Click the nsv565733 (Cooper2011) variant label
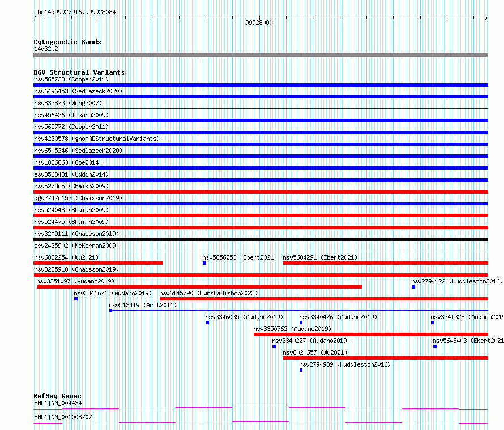The height and width of the screenshot is (430, 504). [71, 79]
